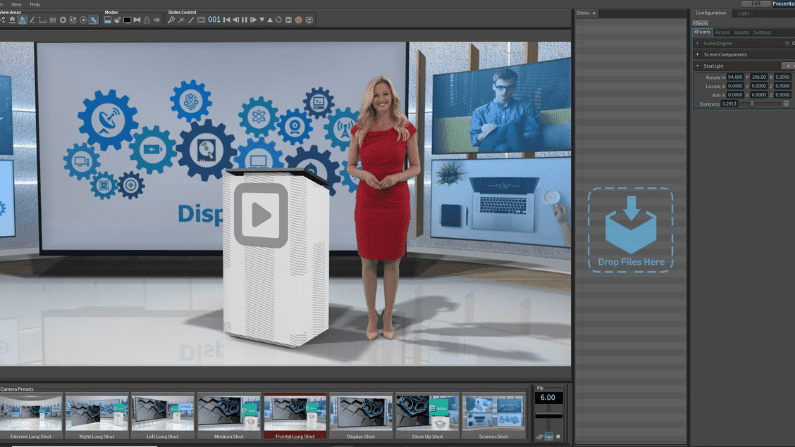Click the boxed play icon in Slides Control

pos(288,20)
